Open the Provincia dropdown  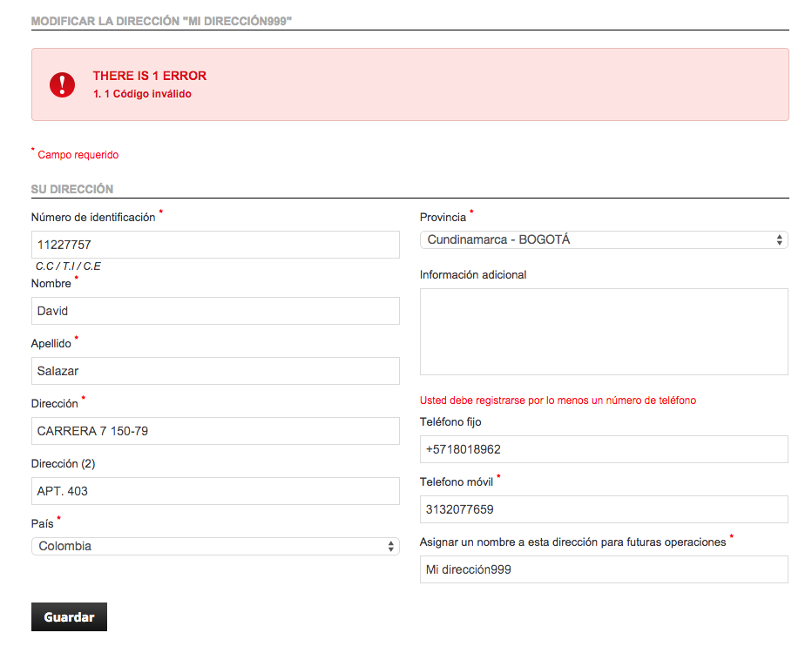[x=604, y=240]
